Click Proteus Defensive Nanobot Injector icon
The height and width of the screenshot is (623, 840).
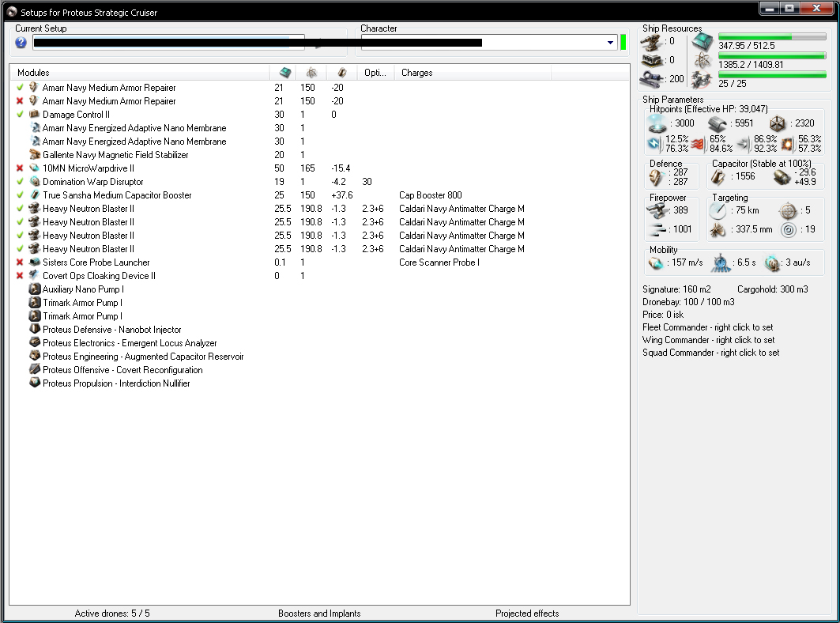click(34, 329)
